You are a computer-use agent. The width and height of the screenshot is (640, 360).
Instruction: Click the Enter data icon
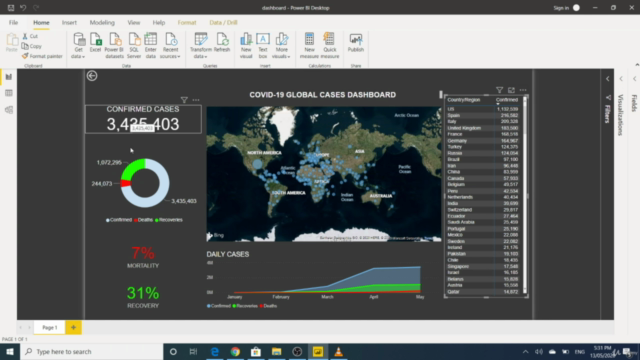[151, 46]
